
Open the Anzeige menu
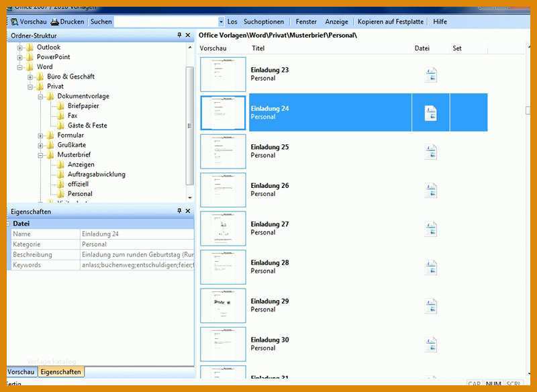click(x=337, y=21)
